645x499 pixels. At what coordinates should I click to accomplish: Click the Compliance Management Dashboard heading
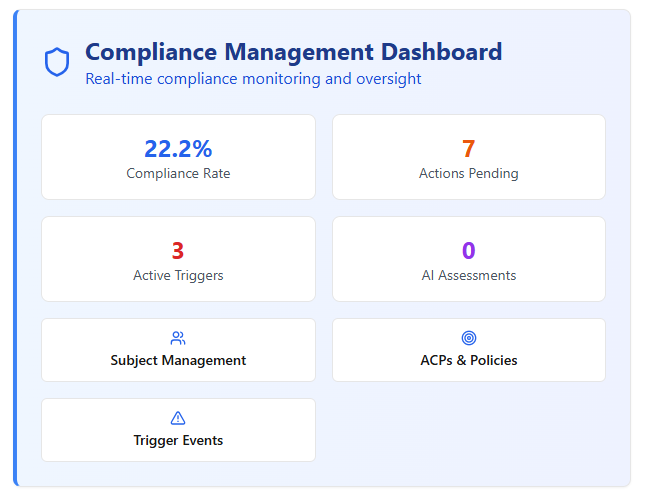(294, 52)
